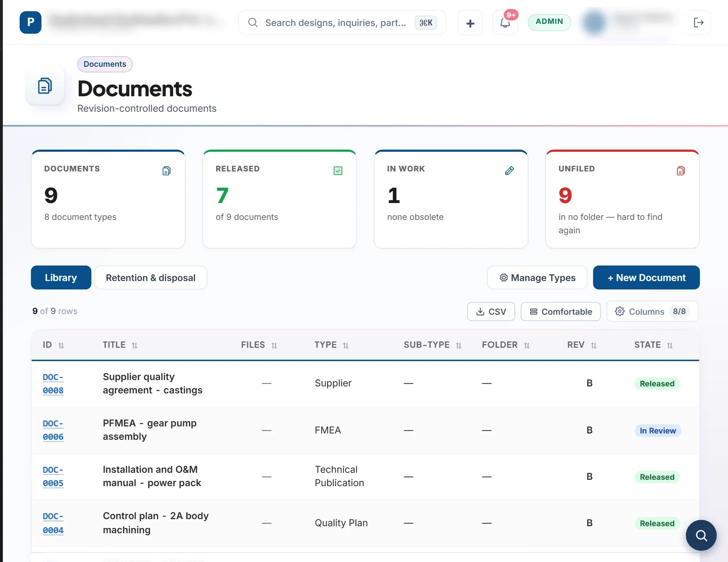Screen dimensions: 728x562
Task: Open document DOC-0004 link
Action: [x=53, y=523]
